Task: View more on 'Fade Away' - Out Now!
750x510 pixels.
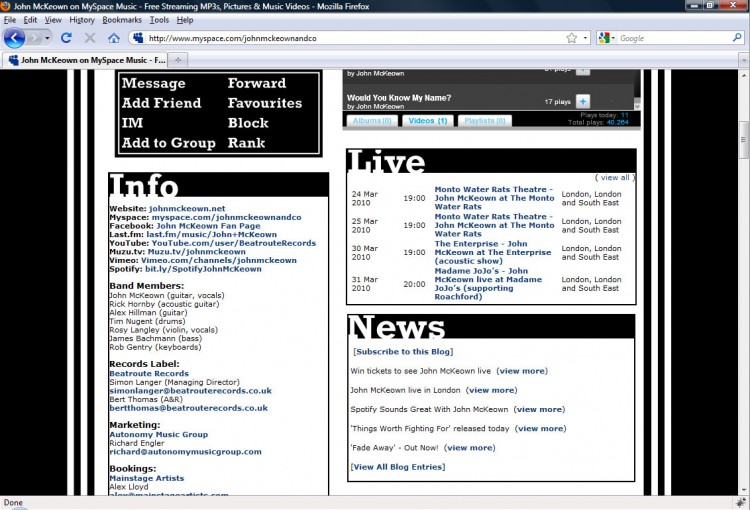Action: (x=470, y=448)
